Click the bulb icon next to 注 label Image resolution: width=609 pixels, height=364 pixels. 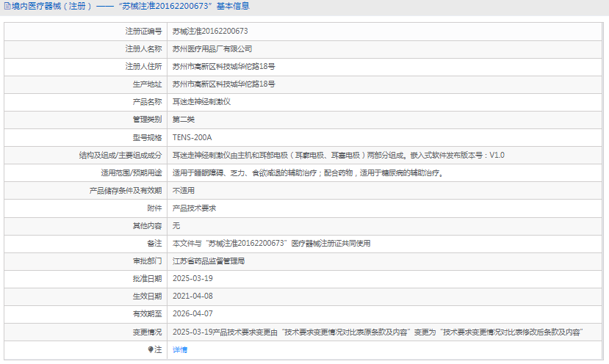click(151, 349)
